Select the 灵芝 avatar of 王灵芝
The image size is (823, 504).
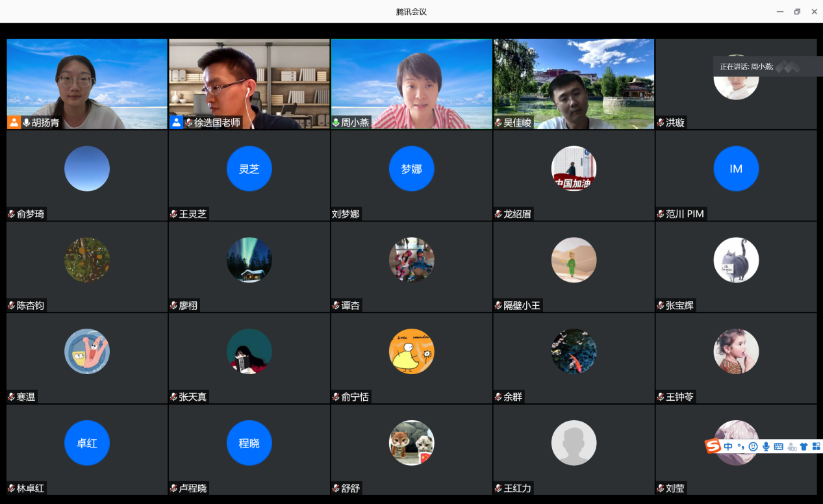point(249,169)
